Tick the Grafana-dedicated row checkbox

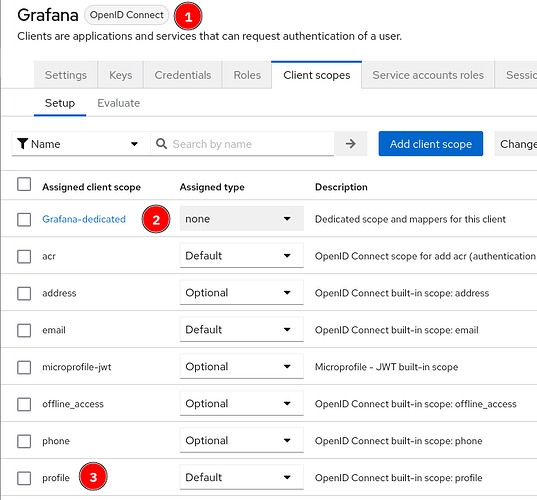point(24,219)
